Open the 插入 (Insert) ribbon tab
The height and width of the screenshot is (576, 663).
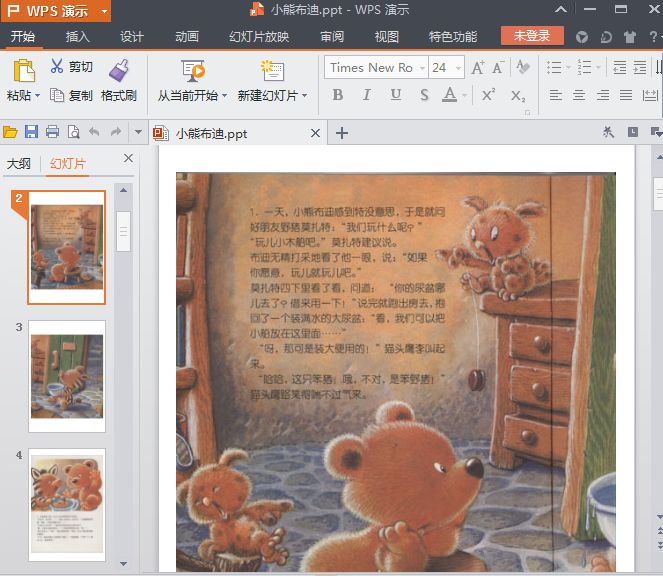tap(77, 37)
